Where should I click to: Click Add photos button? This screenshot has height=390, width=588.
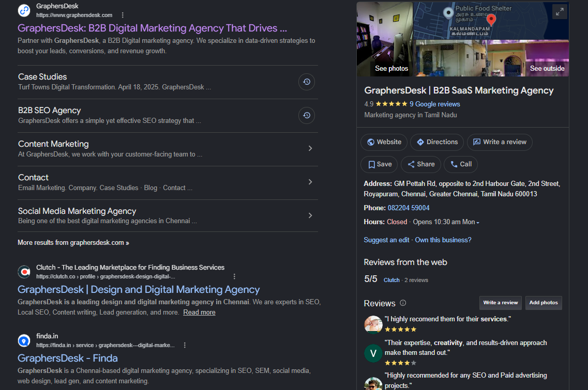pos(544,303)
